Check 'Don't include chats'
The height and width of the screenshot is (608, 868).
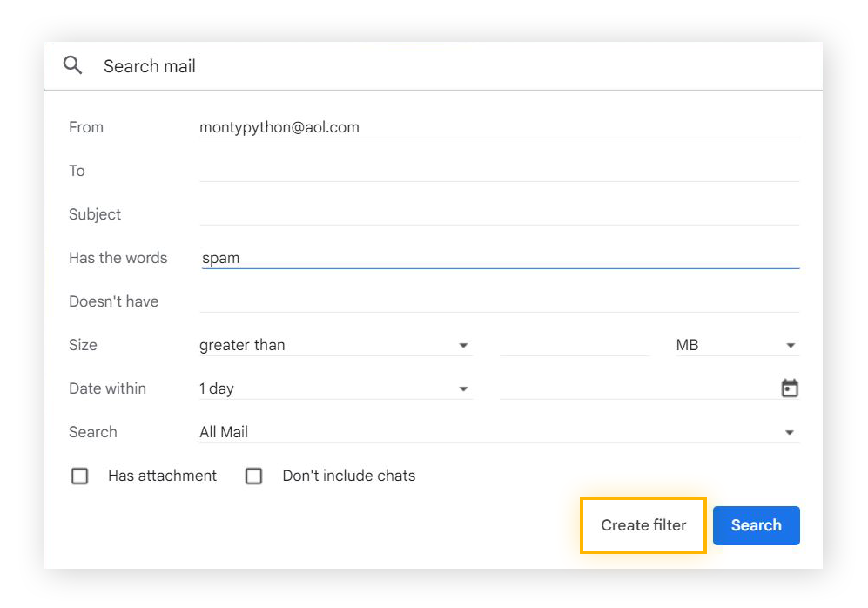(x=254, y=476)
